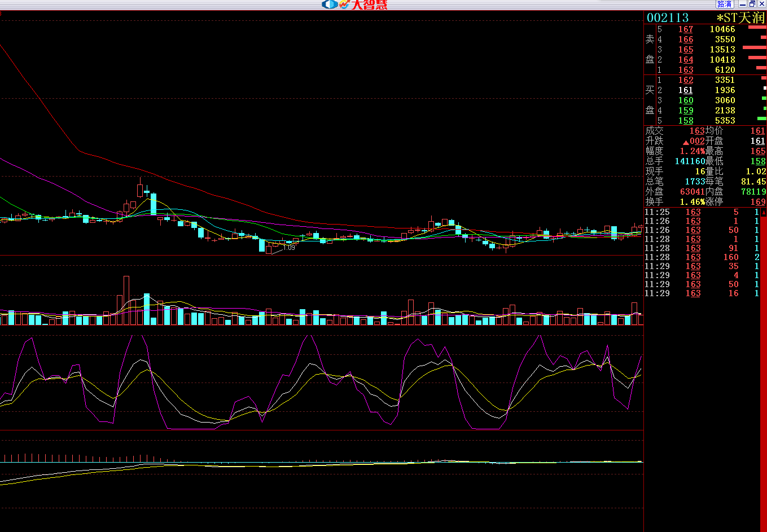The image size is (767, 532).
Task: Click the blue globe icon beside 大智慧
Action: point(329,5)
